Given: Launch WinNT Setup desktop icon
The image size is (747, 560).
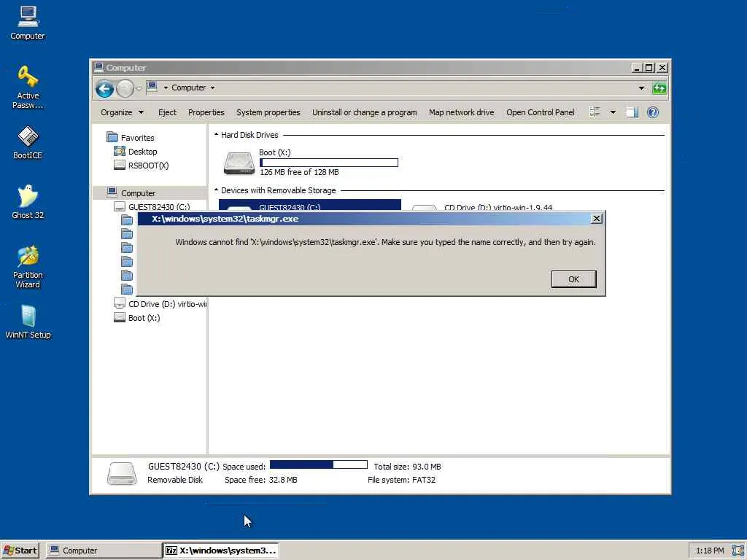Looking at the screenshot, I should [x=28, y=322].
